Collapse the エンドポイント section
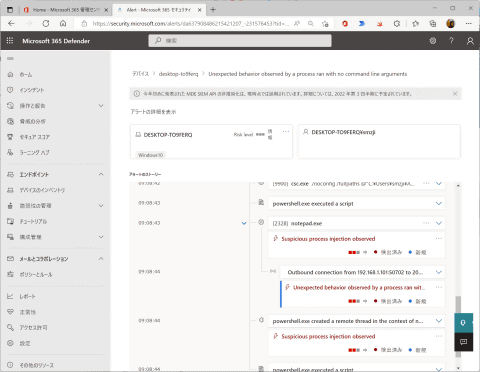Viewport: 480px width, 372px height. point(101,174)
